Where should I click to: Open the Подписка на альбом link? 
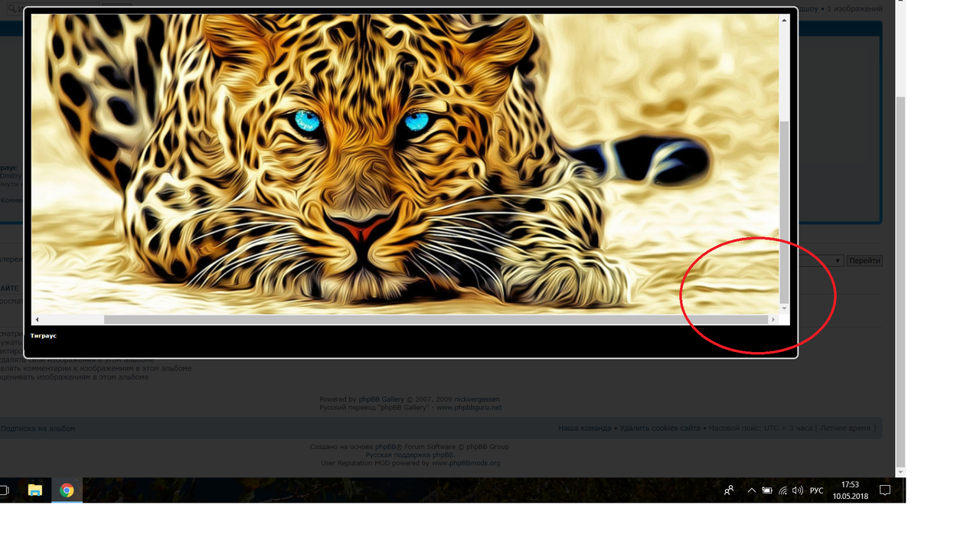tap(38, 429)
